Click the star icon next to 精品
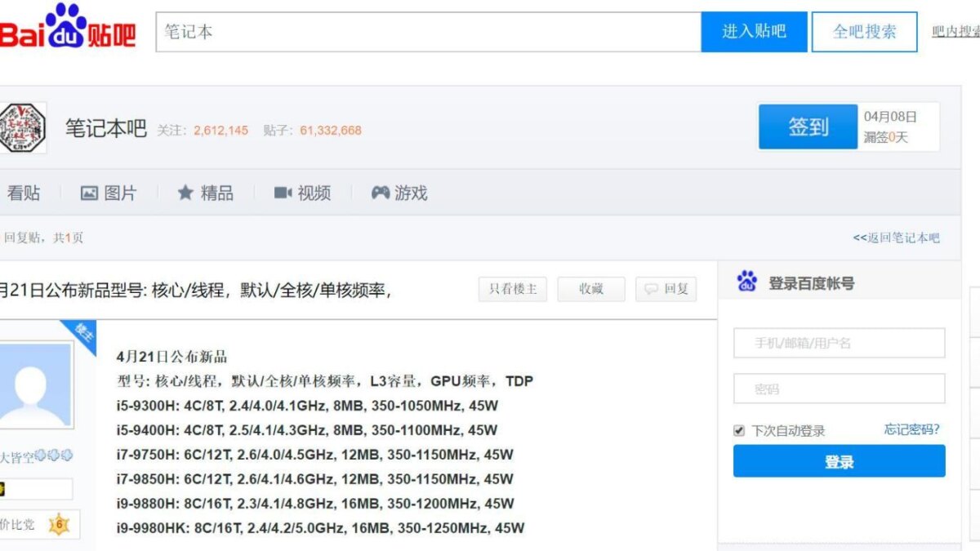 [185, 193]
